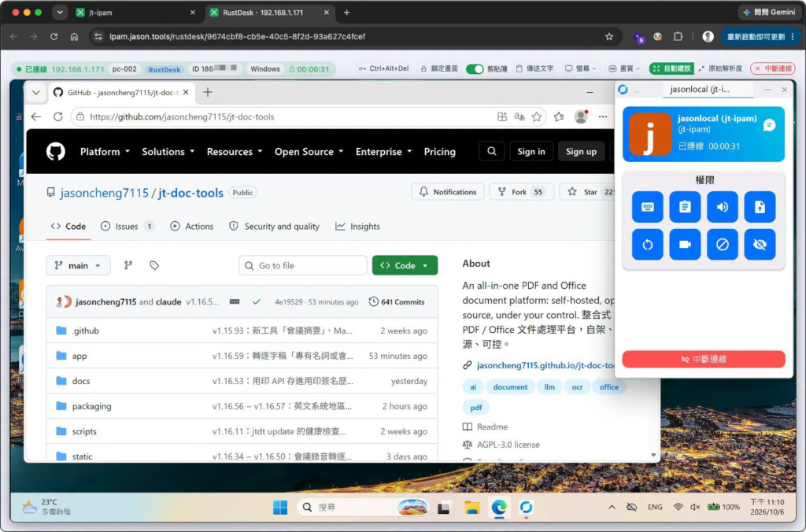The width and height of the screenshot is (806, 532).
Task: Open Platform dropdown on GitHub
Action: (x=105, y=152)
